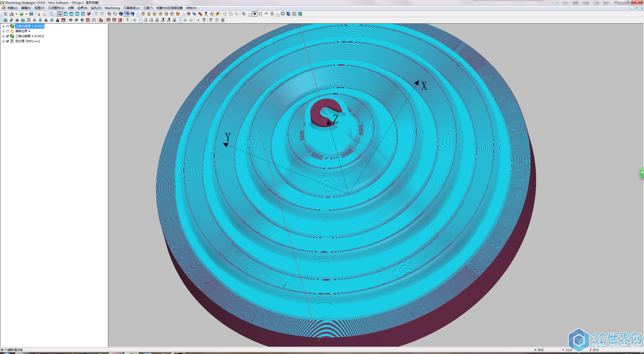Select the BC plane view icon
Screen dimensions: 644x354
coord(77,14)
